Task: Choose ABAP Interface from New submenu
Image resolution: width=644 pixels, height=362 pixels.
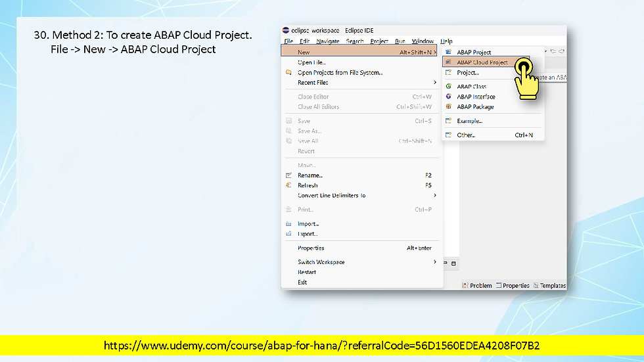Action: (x=476, y=97)
